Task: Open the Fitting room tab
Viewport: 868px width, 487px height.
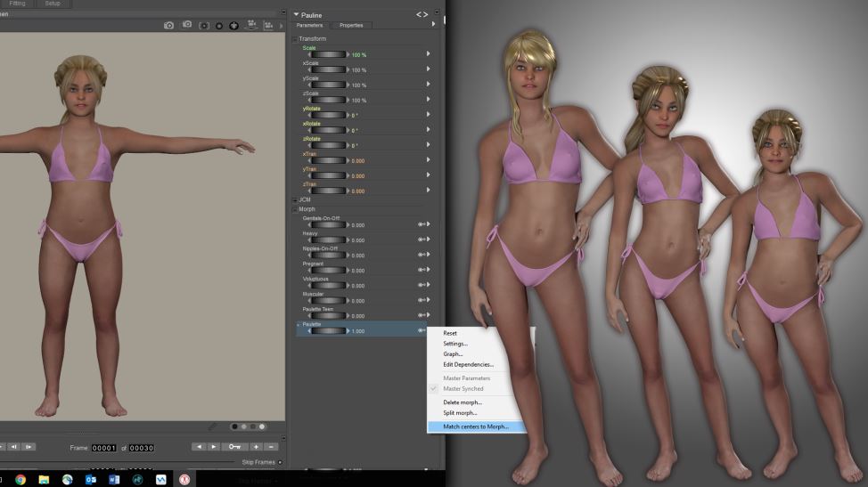Action: (17, 4)
